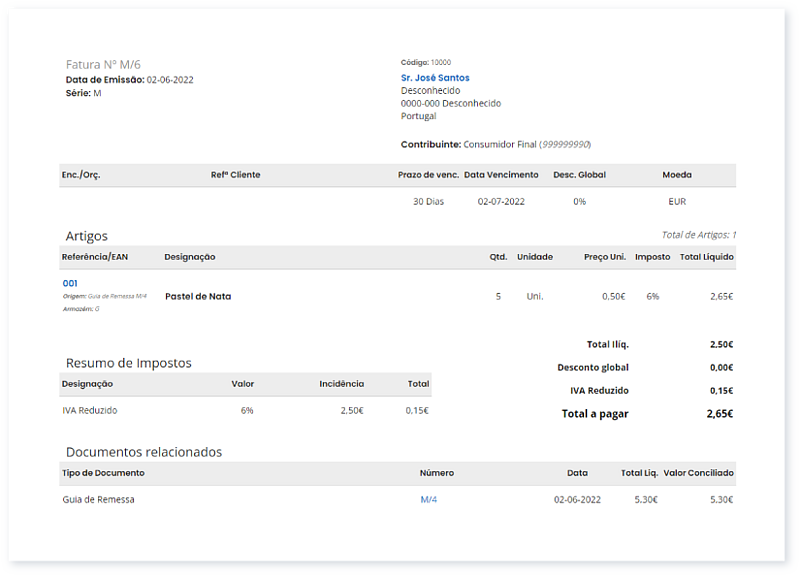
Task: Click the Valor Conciliado column header
Action: click(x=698, y=473)
